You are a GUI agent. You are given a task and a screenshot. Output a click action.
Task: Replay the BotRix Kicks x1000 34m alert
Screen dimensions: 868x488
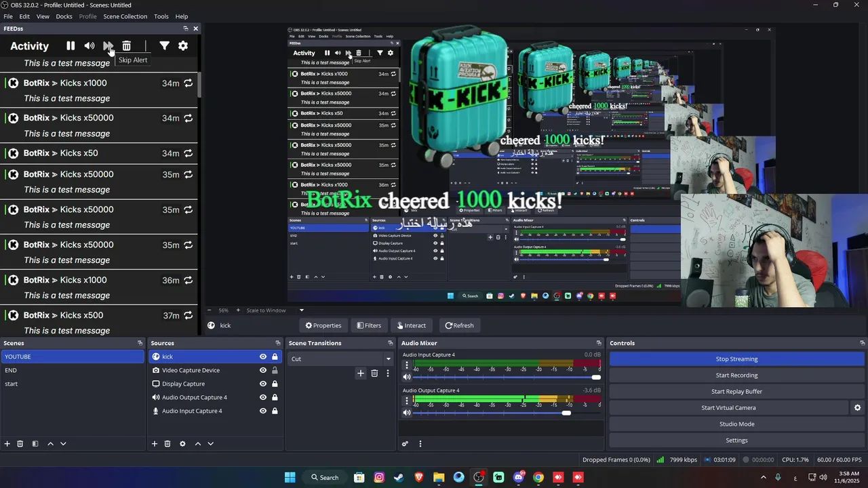[188, 83]
